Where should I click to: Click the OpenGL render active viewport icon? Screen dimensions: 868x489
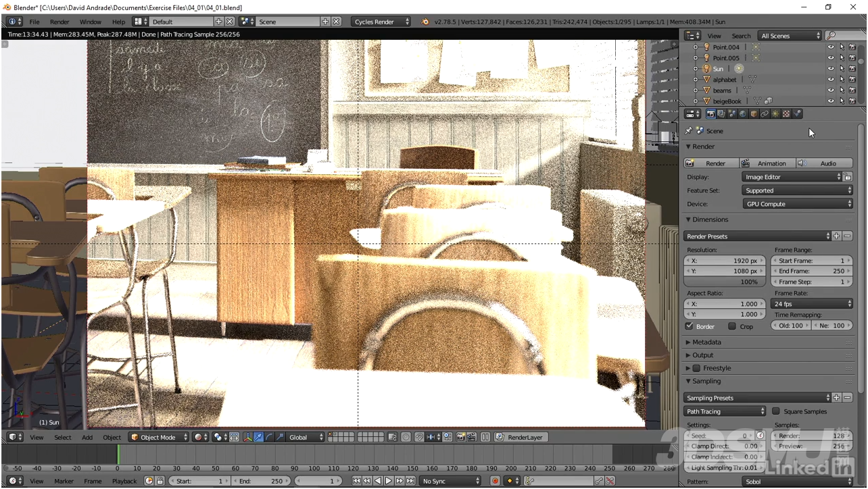pyautogui.click(x=461, y=437)
